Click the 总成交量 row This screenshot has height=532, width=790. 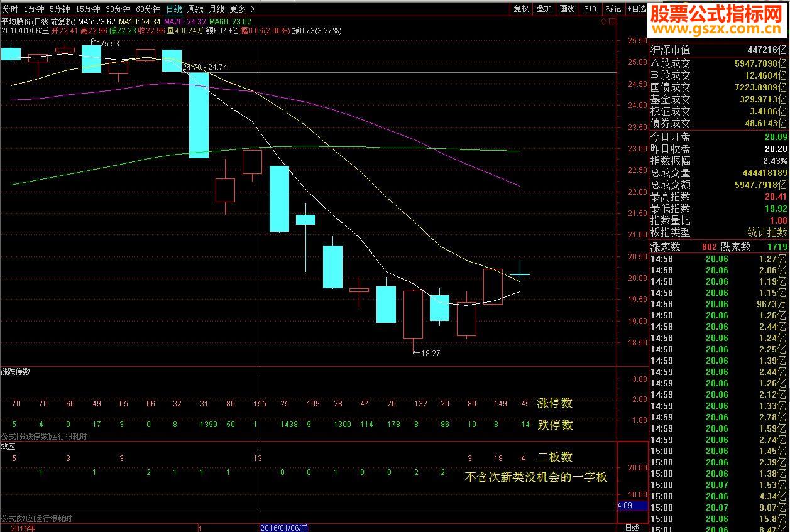[x=719, y=173]
